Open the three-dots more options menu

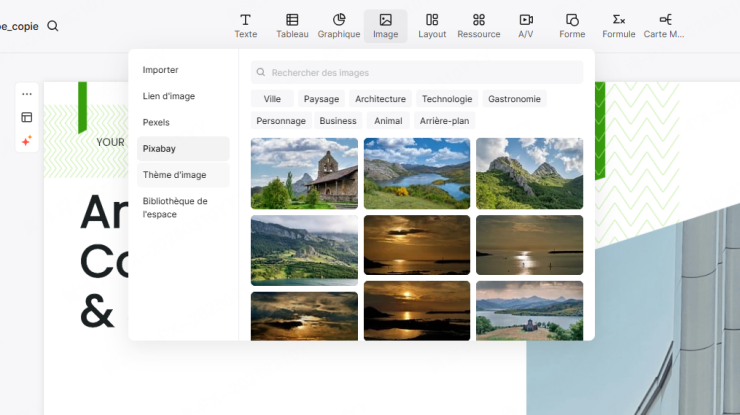tap(27, 94)
